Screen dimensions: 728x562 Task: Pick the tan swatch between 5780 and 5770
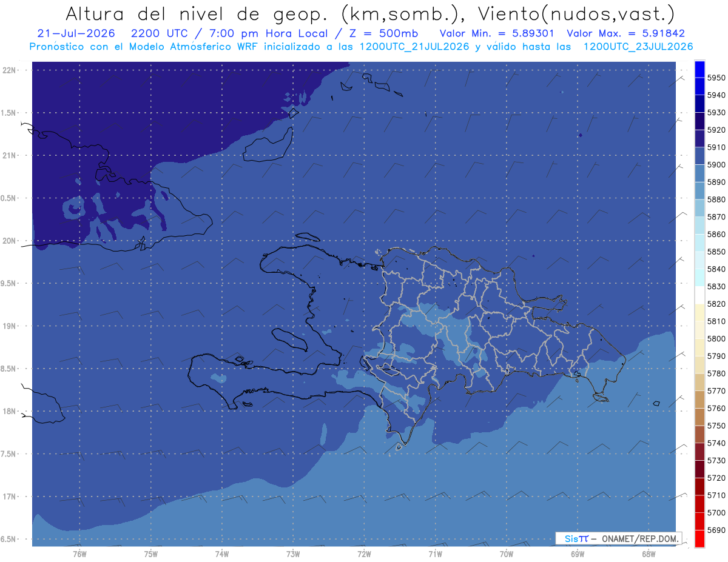(x=699, y=382)
